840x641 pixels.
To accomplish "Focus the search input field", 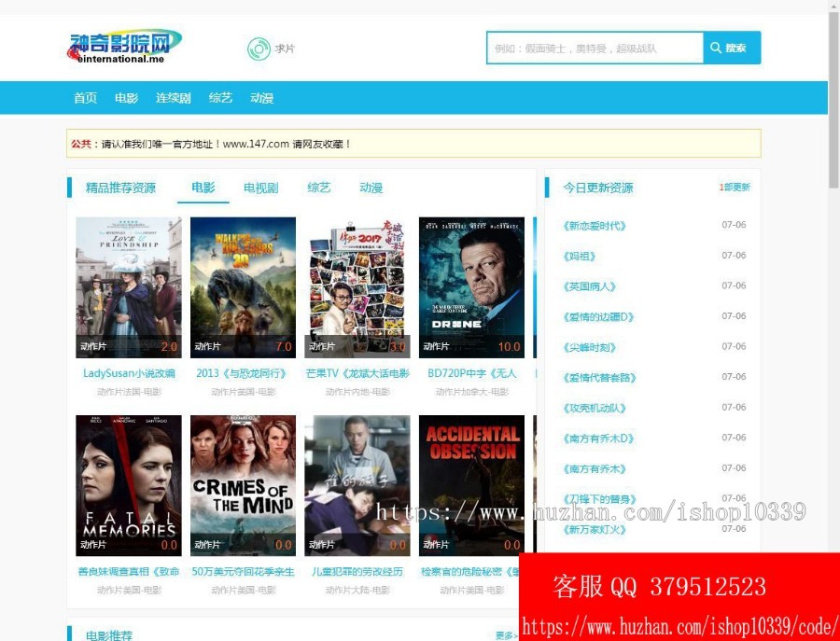I will click(595, 48).
